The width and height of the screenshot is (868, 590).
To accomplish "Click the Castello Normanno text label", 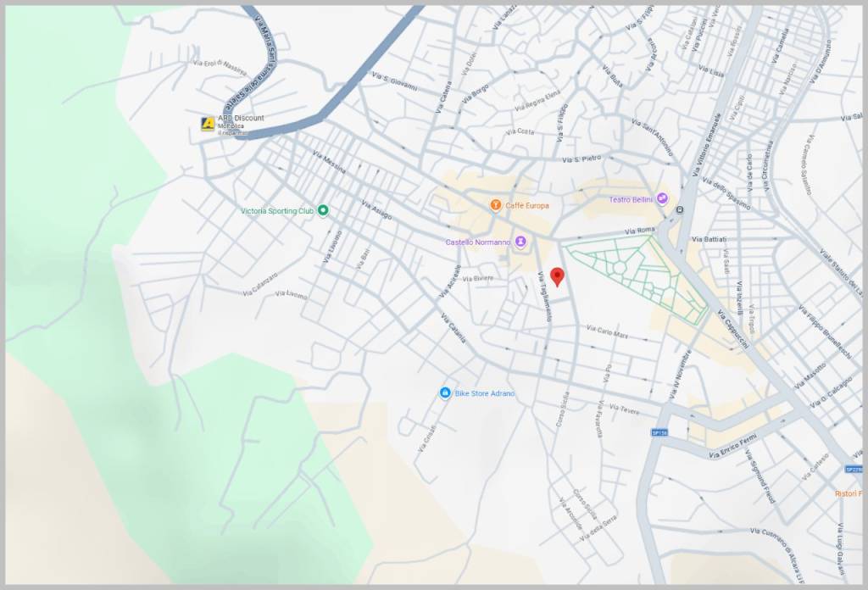I will [x=477, y=242].
